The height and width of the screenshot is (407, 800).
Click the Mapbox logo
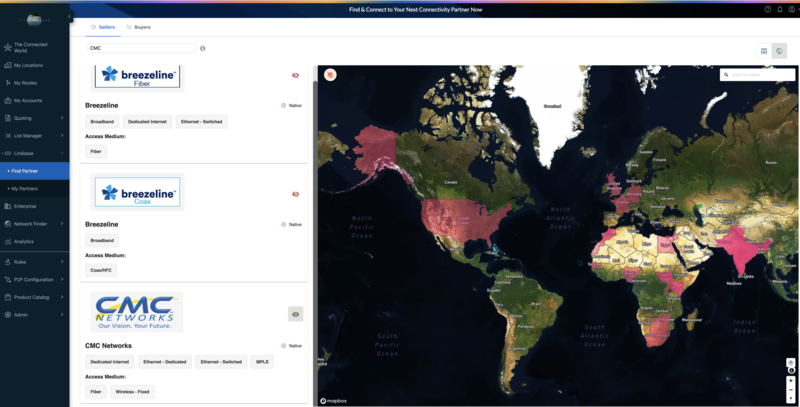(x=334, y=401)
